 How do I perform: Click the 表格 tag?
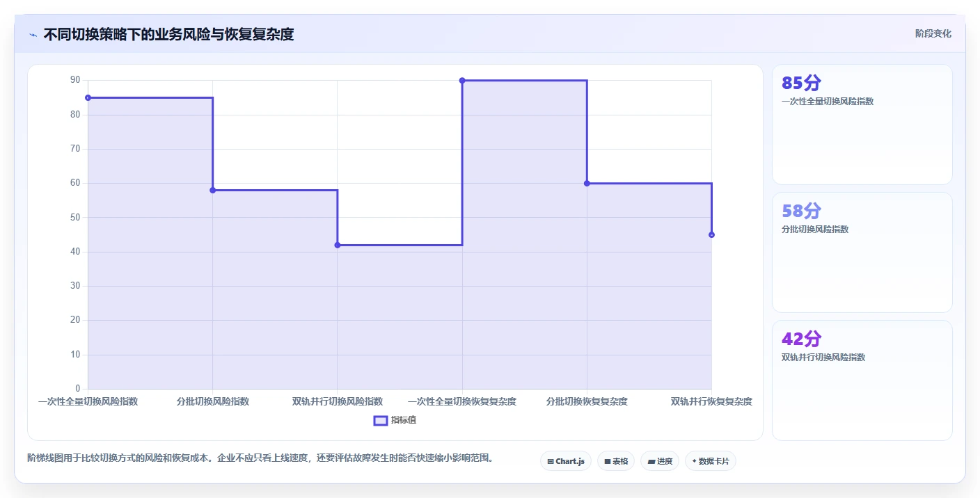[616, 461]
